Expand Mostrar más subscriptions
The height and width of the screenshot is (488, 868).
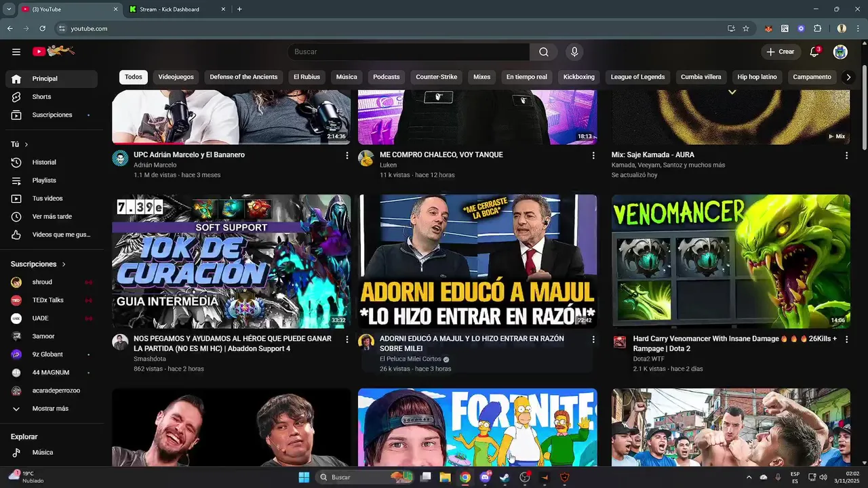(x=52, y=409)
